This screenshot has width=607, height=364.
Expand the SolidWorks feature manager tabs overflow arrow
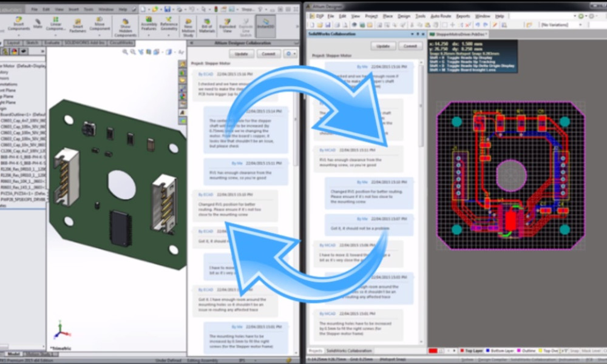42,51
